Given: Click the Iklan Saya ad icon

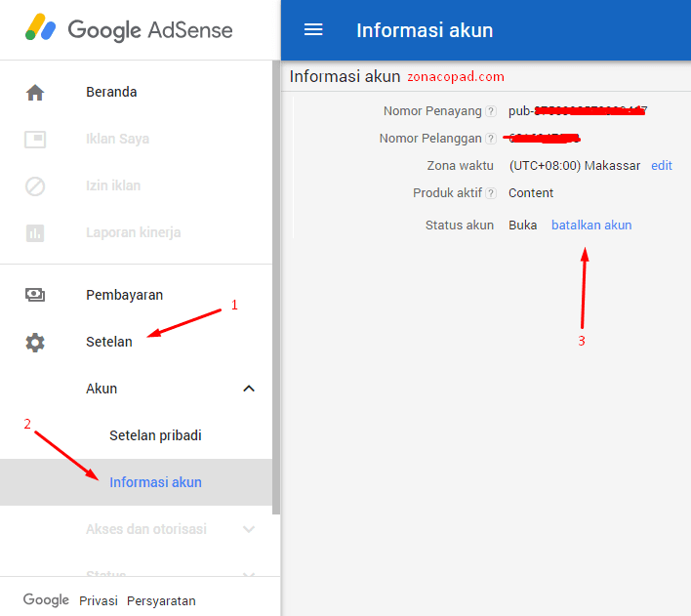Looking at the screenshot, I should tap(35, 140).
